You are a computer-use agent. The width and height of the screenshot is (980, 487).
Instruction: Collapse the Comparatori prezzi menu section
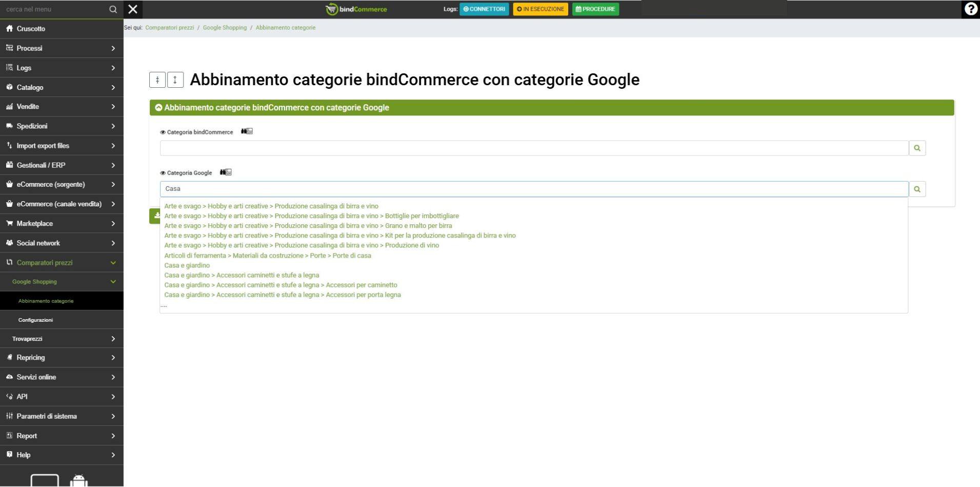[x=62, y=263]
